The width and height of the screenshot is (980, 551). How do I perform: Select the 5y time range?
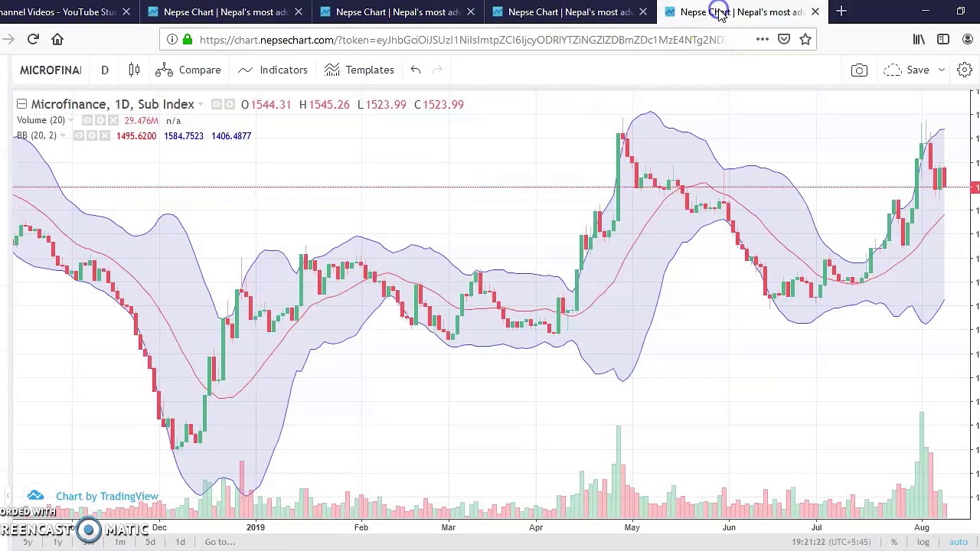[27, 542]
